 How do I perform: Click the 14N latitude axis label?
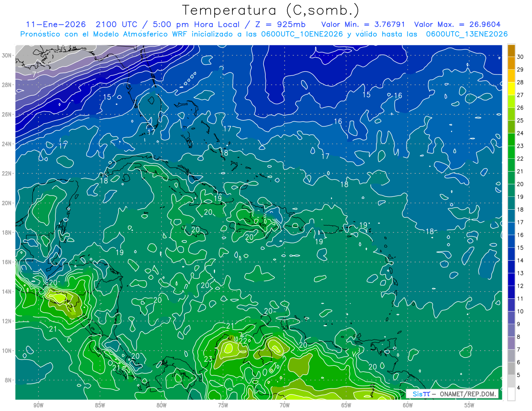coord(7,291)
